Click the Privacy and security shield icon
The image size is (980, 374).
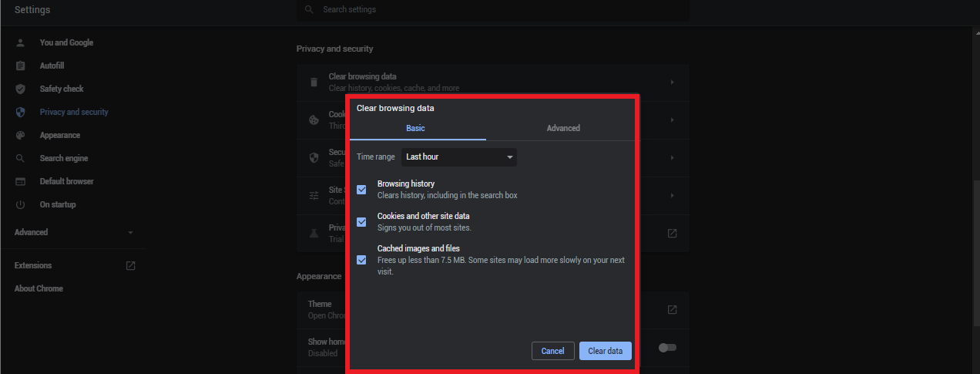click(21, 112)
